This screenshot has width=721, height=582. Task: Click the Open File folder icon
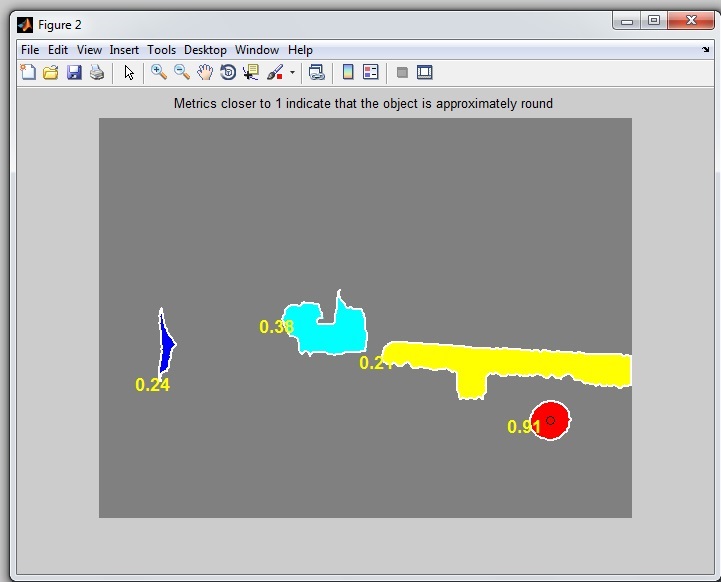tap(50, 72)
